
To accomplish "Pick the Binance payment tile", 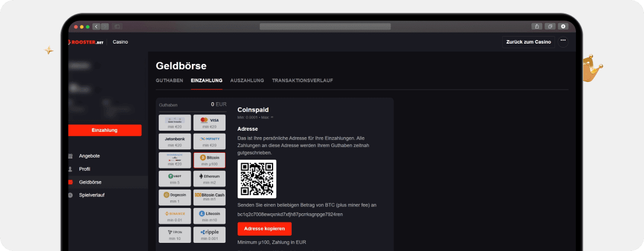I will tap(174, 216).
